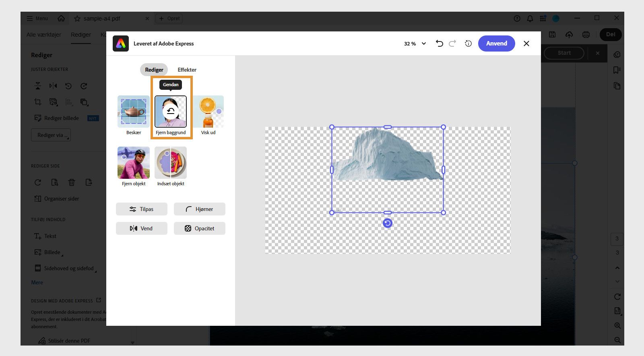The width and height of the screenshot is (644, 356).
Task: Restore background via Fjern baggrund thumbnail
Action: [x=171, y=112]
